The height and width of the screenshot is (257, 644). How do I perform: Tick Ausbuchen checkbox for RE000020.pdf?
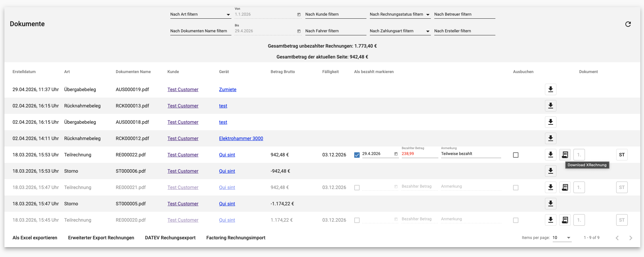(516, 220)
